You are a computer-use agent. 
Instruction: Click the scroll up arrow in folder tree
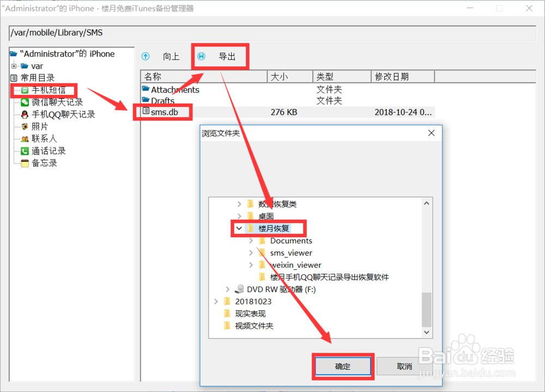coord(427,203)
